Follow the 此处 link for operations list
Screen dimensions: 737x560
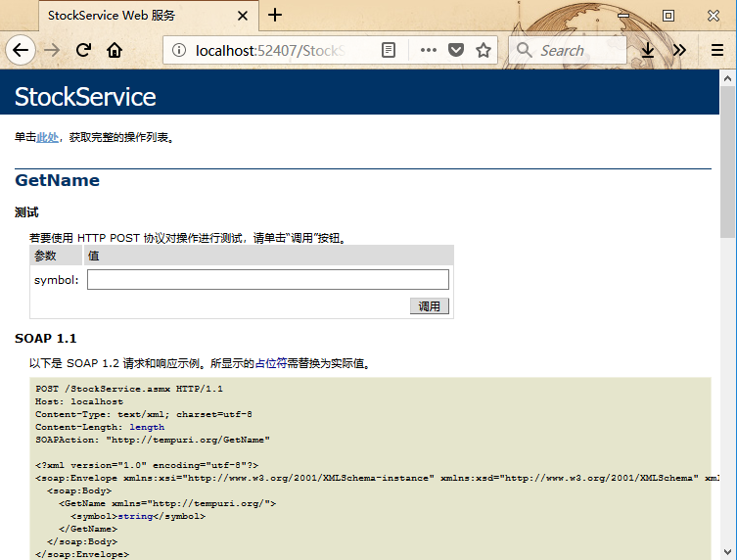click(47, 138)
